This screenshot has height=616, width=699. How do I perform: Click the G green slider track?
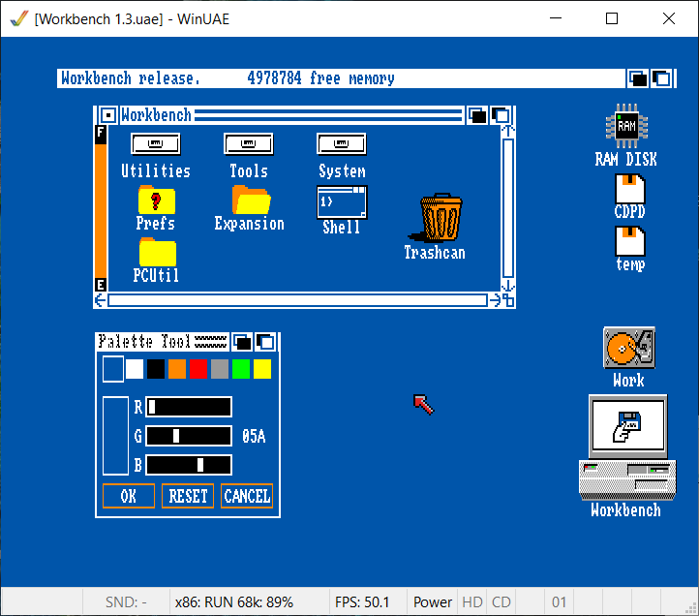pos(189,436)
